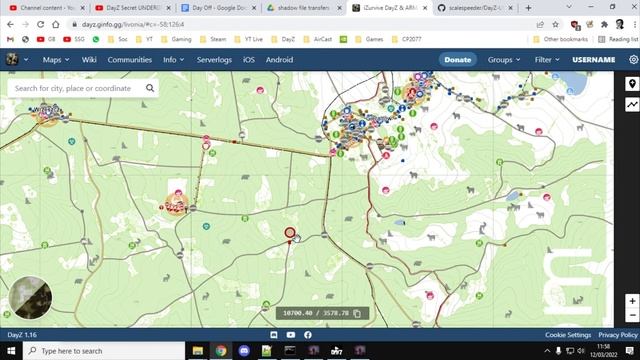Screen dimensions: 640x360
Task: Reload the current page
Action: tap(40, 24)
